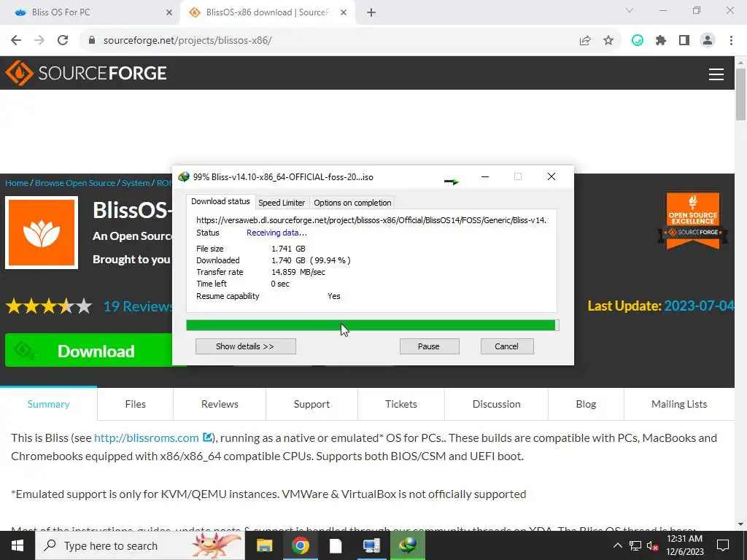
Task: Pause the download
Action: [429, 346]
